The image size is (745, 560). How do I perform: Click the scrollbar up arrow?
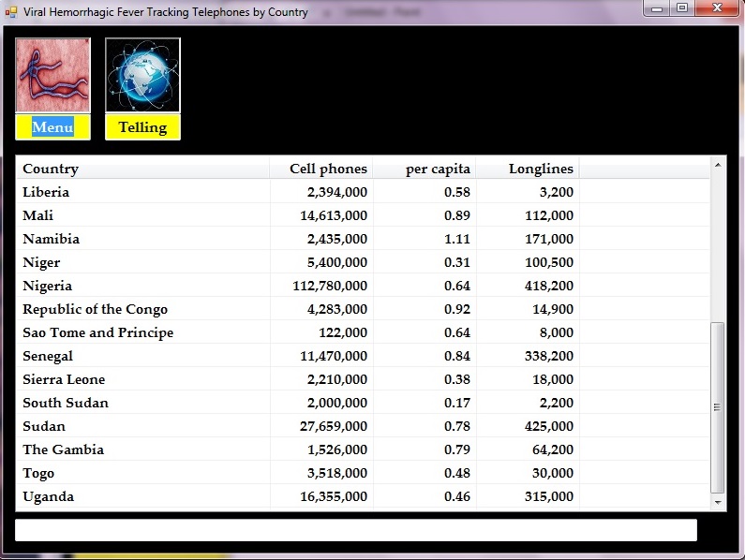point(718,165)
